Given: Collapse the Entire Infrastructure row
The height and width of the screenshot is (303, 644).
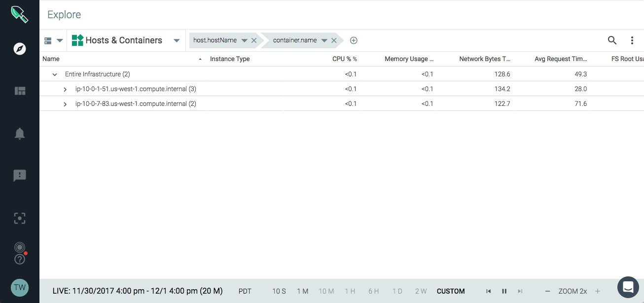Looking at the screenshot, I should point(55,74).
